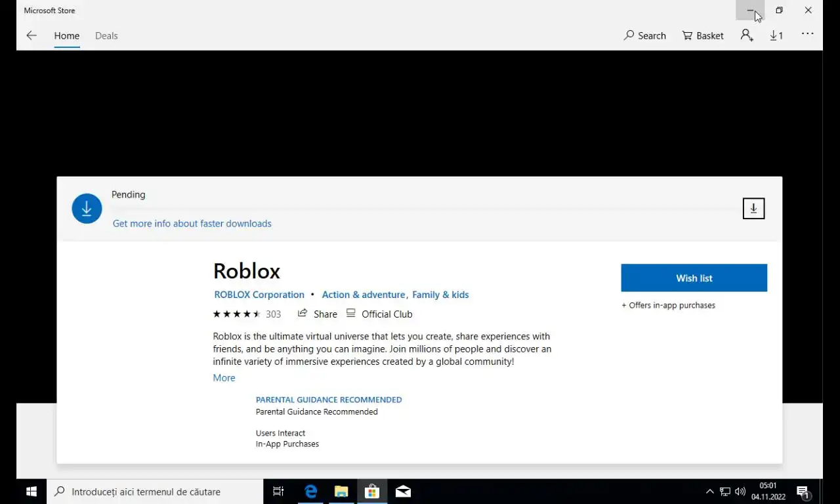Click the boxed download queue icon
This screenshot has width=840, height=504.
753,209
